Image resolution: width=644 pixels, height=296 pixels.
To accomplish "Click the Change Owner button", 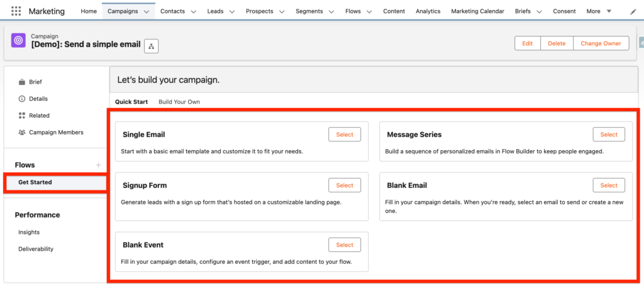I will click(601, 43).
